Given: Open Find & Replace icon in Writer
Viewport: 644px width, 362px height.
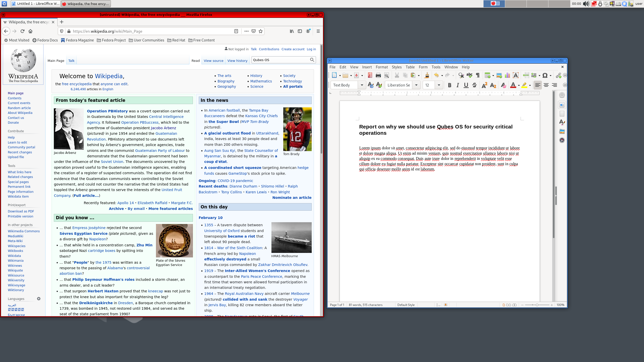Looking at the screenshot, I should click(461, 75).
